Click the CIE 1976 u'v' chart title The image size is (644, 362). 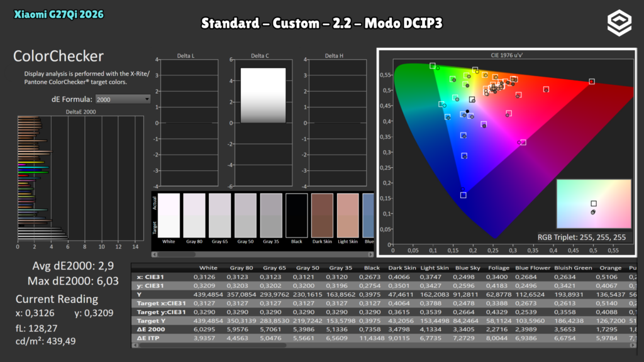point(507,55)
